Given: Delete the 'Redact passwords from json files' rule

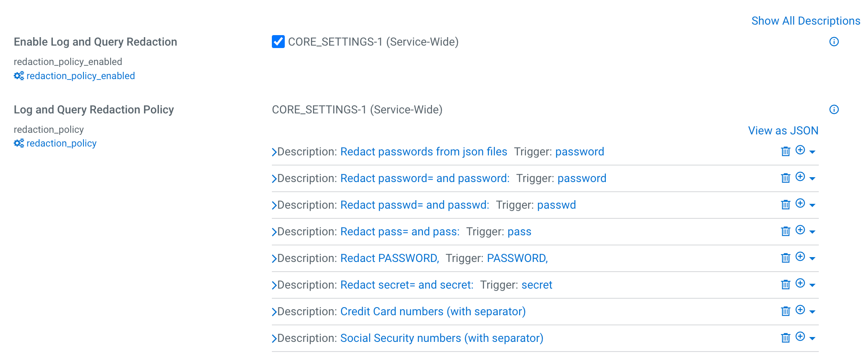Looking at the screenshot, I should (x=785, y=152).
